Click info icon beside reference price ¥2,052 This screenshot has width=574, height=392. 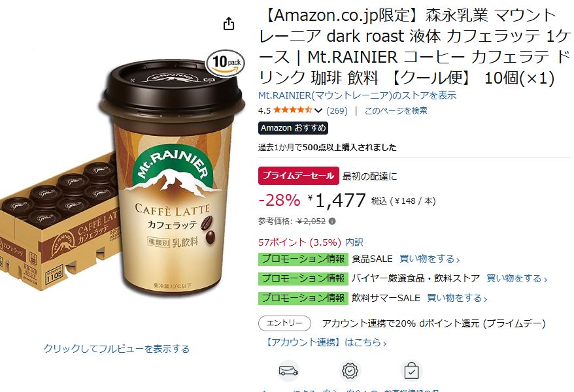click(332, 221)
